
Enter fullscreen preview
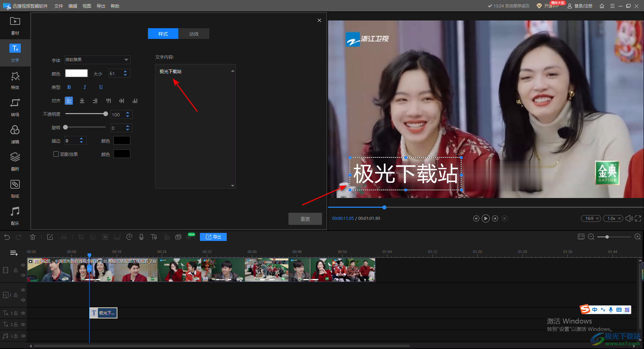[x=638, y=218]
